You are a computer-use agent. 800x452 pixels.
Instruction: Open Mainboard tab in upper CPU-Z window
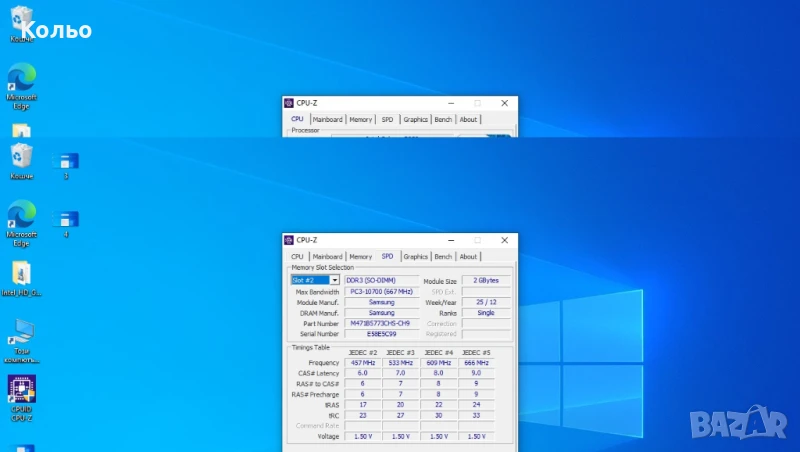pos(327,120)
